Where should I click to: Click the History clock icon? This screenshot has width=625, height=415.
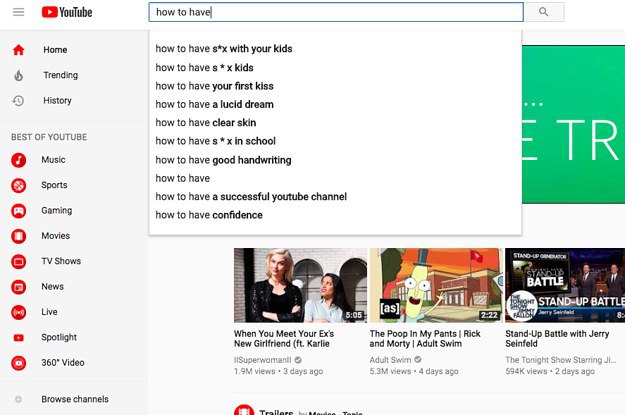[x=18, y=100]
